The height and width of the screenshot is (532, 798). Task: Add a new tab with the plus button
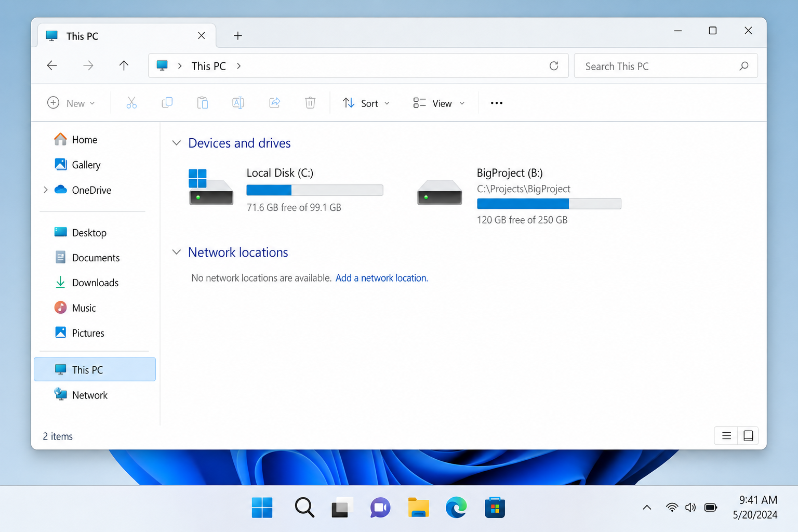click(237, 35)
